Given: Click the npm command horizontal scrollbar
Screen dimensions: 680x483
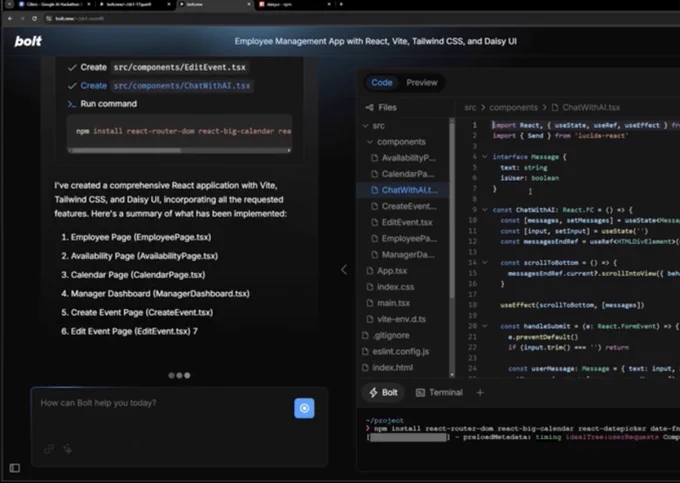Looking at the screenshot, I should (x=126, y=150).
